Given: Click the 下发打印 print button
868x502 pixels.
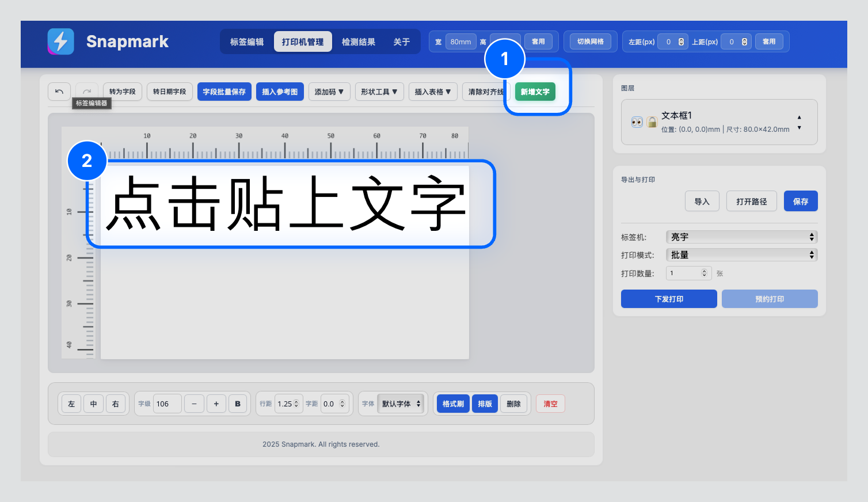Looking at the screenshot, I should click(669, 299).
